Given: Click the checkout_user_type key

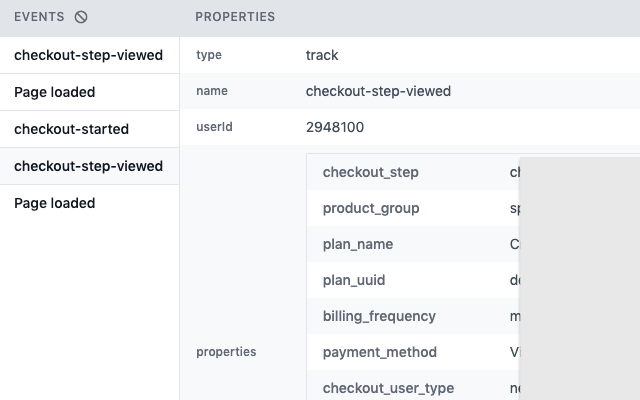Looking at the screenshot, I should [388, 388].
